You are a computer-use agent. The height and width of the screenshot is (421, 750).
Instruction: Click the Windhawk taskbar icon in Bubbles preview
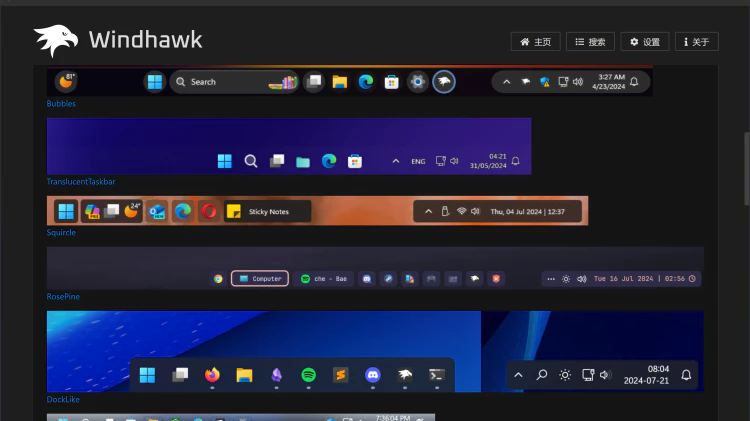pos(444,82)
